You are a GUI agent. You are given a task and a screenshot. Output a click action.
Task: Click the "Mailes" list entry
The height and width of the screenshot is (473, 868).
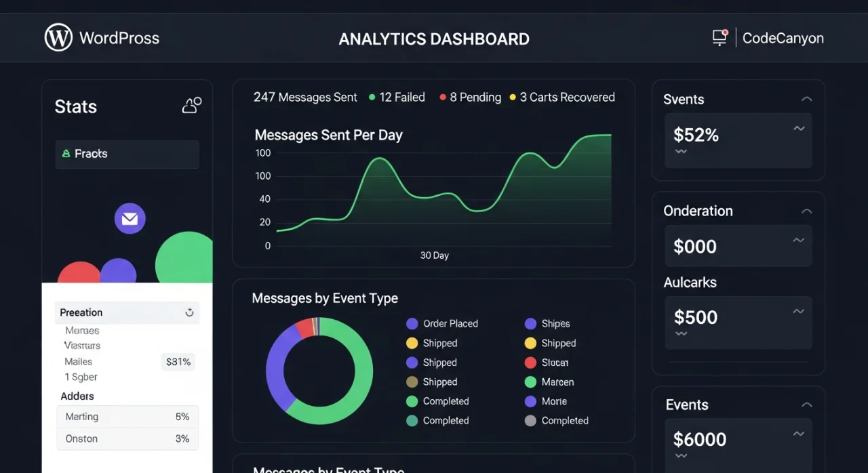click(x=79, y=362)
